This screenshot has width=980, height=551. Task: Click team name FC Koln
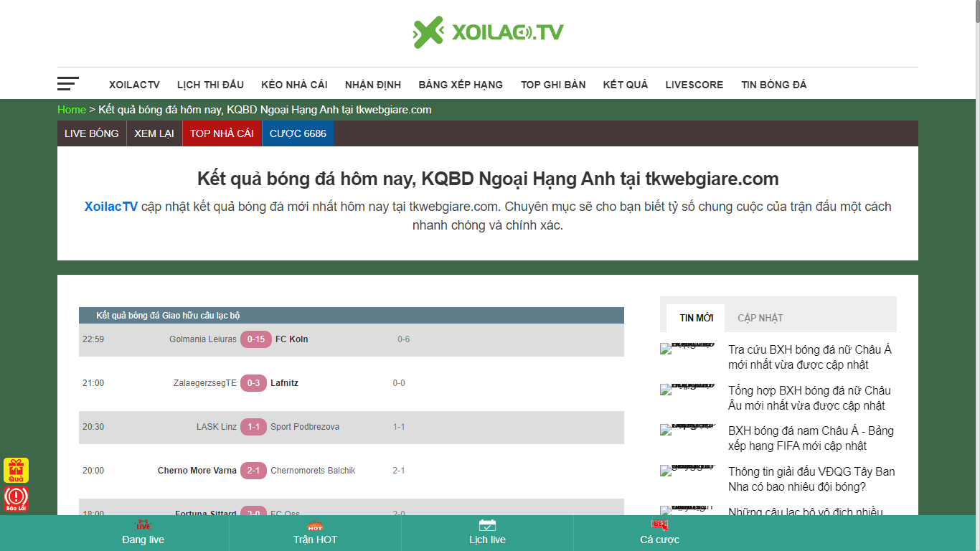pyautogui.click(x=292, y=339)
